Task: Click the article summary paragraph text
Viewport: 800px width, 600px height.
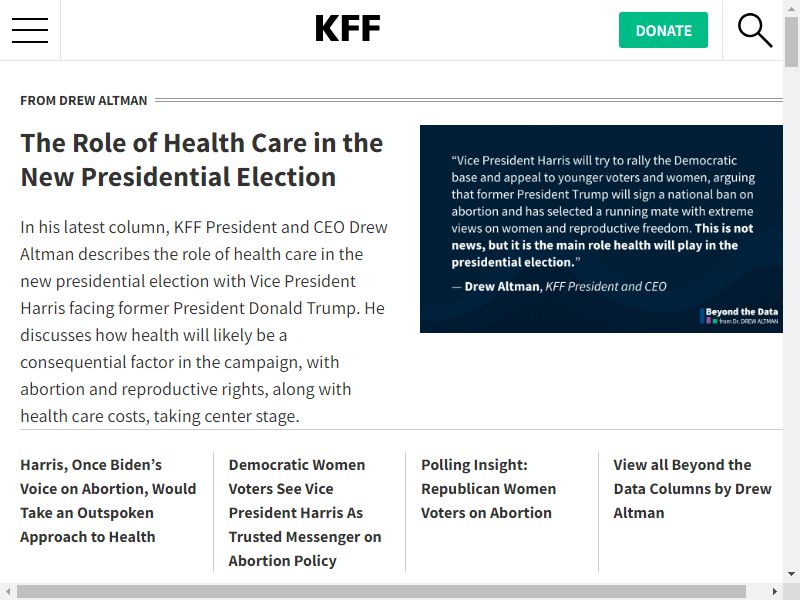Action: pos(204,321)
